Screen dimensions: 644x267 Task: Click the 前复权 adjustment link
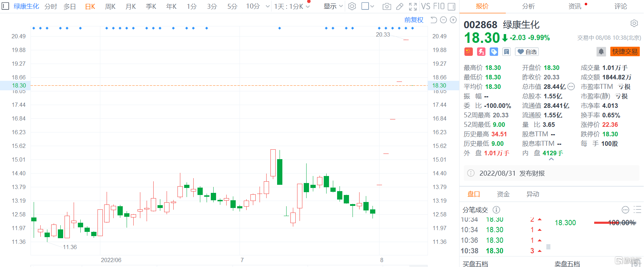[414, 20]
